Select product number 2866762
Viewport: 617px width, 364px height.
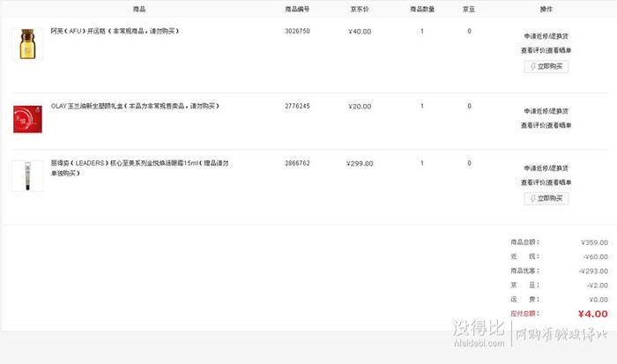[298, 163]
